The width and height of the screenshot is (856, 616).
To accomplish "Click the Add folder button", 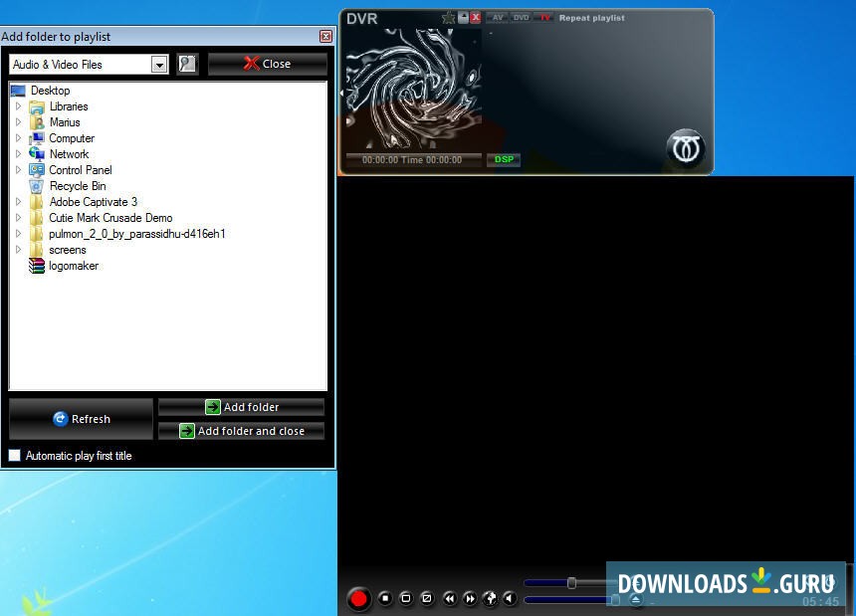I will [241, 407].
